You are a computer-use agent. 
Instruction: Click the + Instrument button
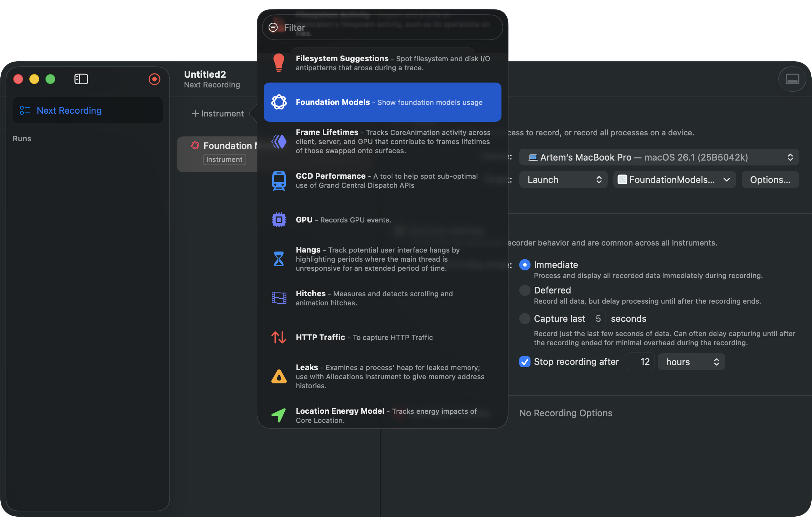(218, 113)
